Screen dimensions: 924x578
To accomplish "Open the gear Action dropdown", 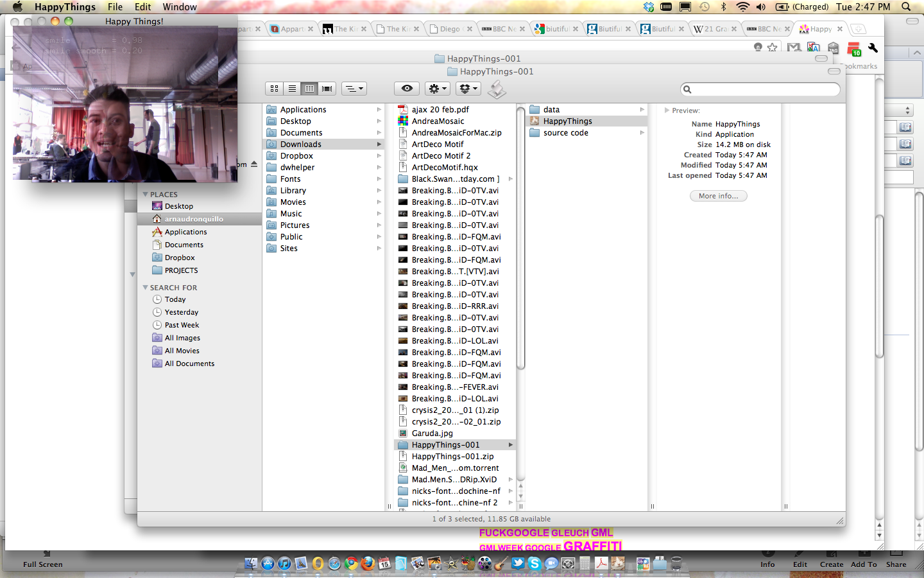I will click(437, 89).
